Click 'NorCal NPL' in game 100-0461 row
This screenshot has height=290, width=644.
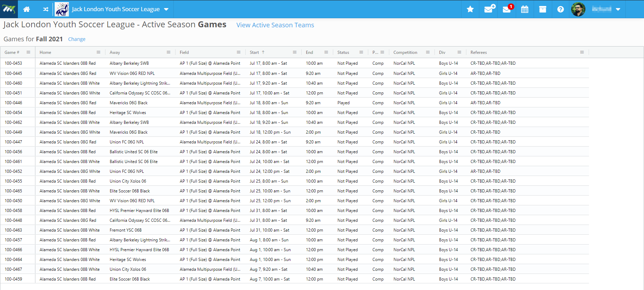[404, 162]
